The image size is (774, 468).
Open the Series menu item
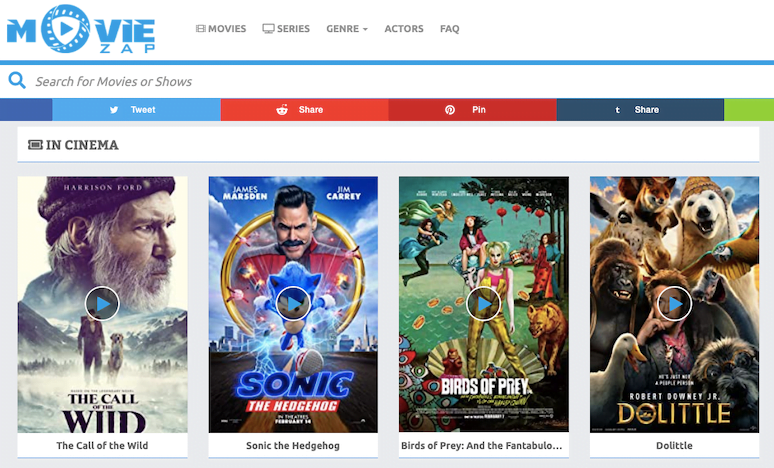(x=286, y=29)
